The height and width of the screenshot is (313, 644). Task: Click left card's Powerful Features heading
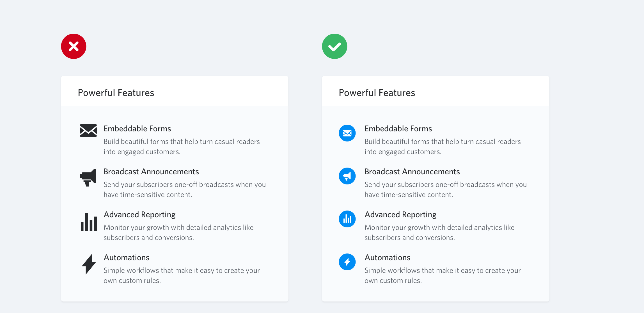click(116, 93)
